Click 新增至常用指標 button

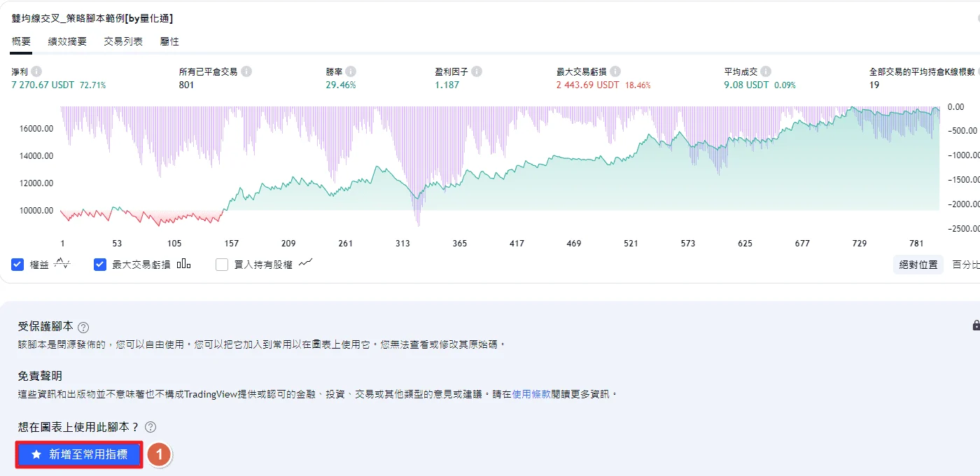79,454
